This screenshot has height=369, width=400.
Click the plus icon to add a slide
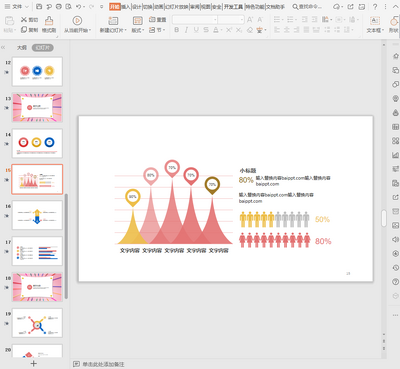pyautogui.click(x=34, y=363)
